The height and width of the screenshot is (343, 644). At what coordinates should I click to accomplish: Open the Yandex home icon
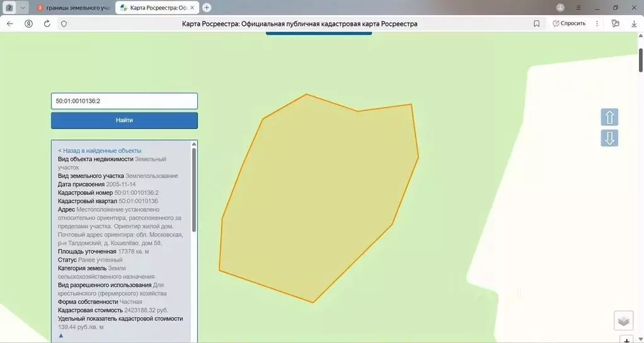tap(28, 24)
